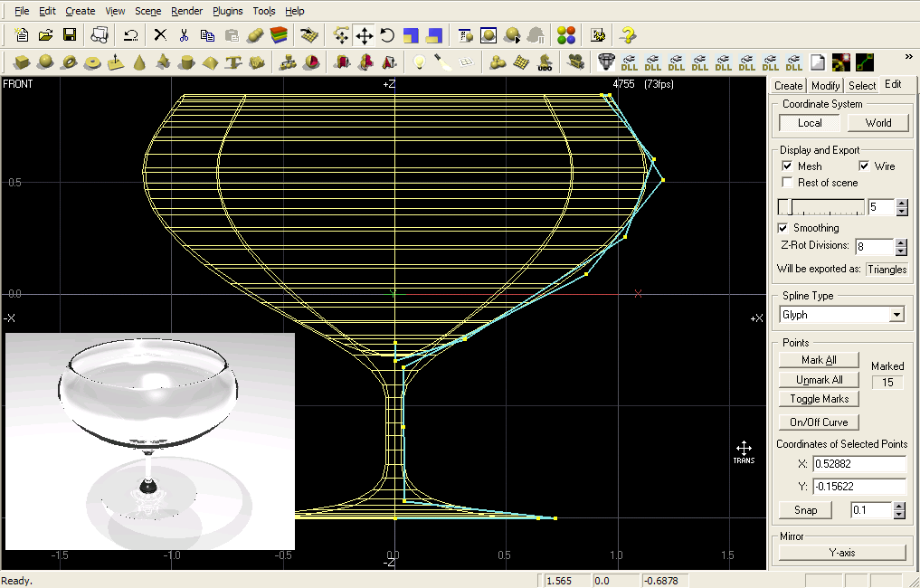Open help with the question mark icon
Viewport: 920px width, 588px height.
[x=627, y=35]
